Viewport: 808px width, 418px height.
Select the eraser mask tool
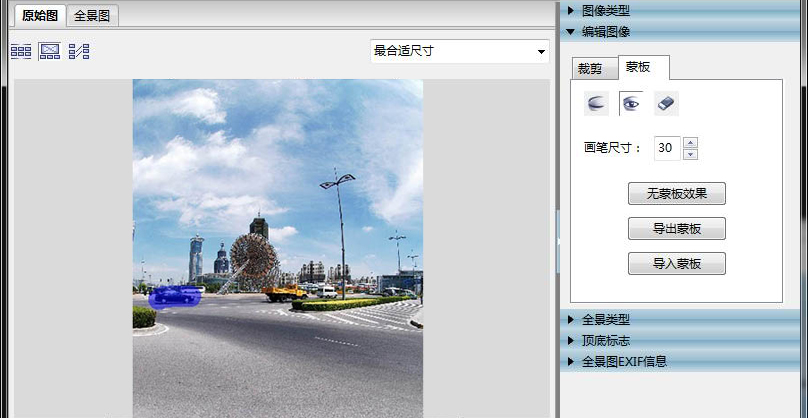coord(666,103)
